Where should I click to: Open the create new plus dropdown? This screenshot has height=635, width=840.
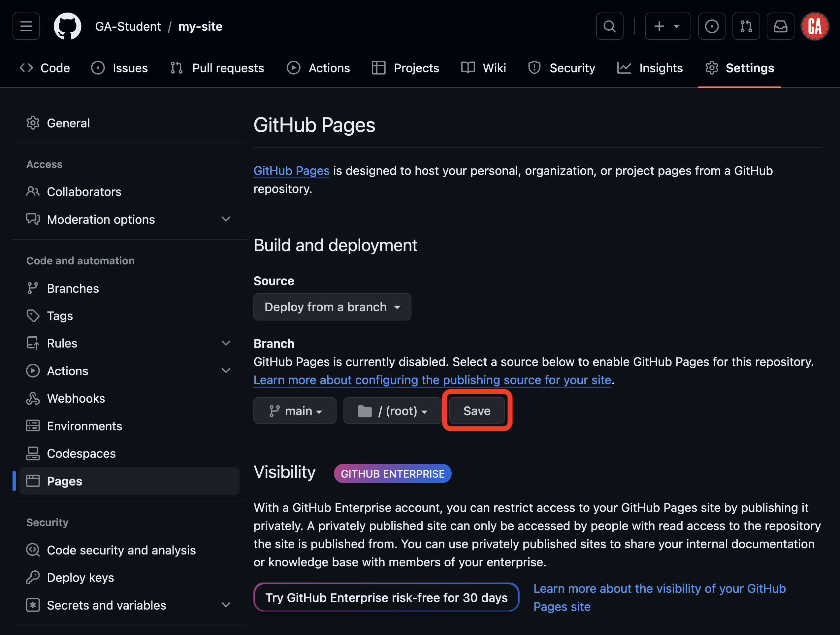tap(667, 26)
